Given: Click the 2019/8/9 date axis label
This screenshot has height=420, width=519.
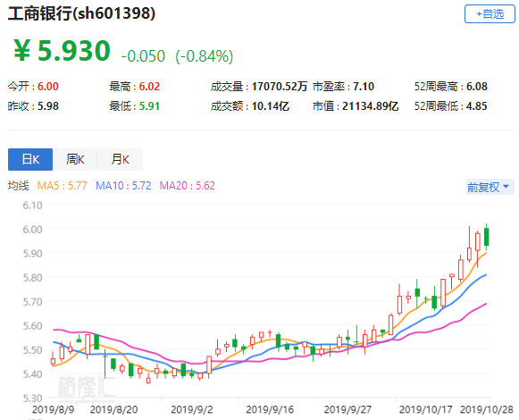Looking at the screenshot, I should pyautogui.click(x=53, y=409).
